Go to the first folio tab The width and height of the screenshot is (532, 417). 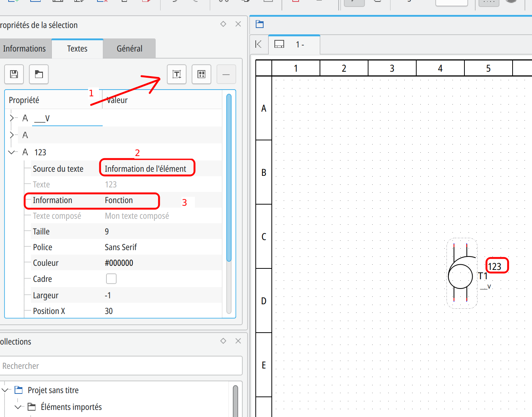[x=258, y=44]
